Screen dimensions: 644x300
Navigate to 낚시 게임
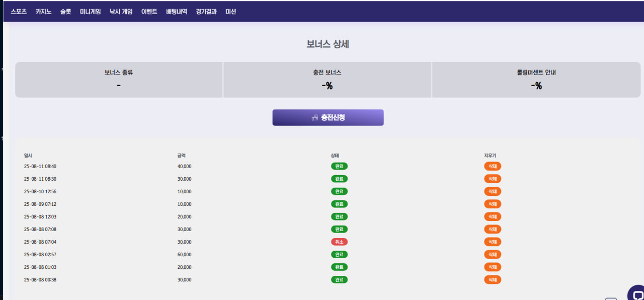tap(121, 12)
